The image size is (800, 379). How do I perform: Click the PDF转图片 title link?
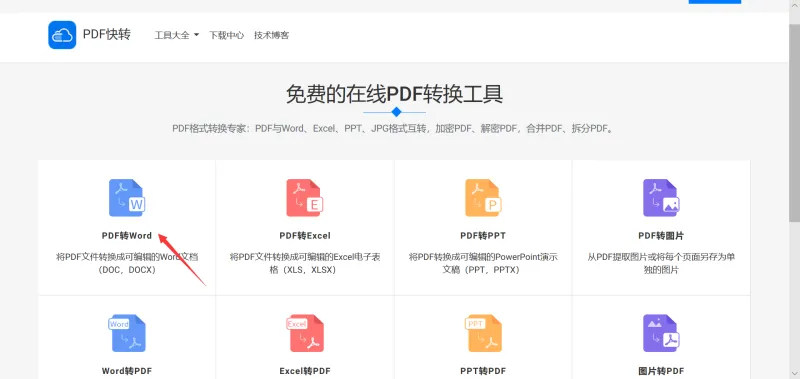pyautogui.click(x=661, y=236)
